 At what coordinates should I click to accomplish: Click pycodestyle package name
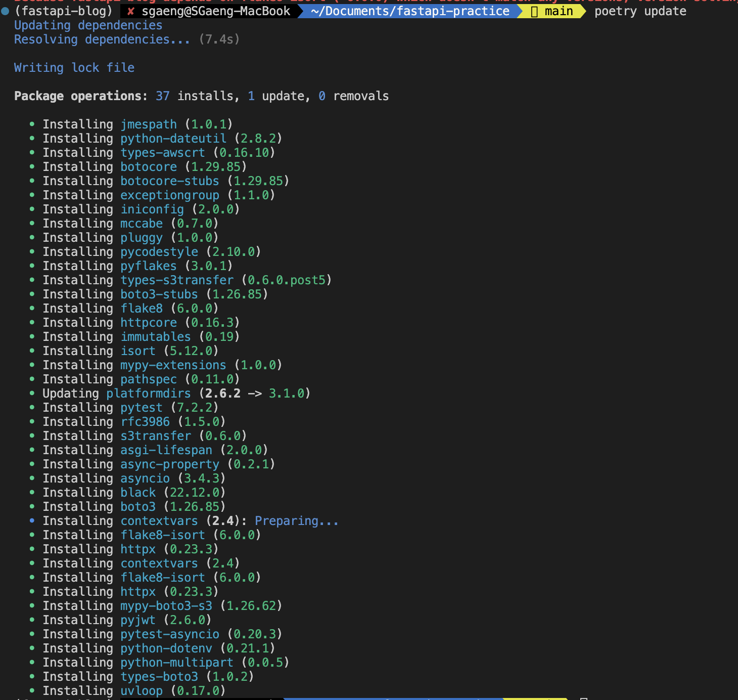point(159,252)
